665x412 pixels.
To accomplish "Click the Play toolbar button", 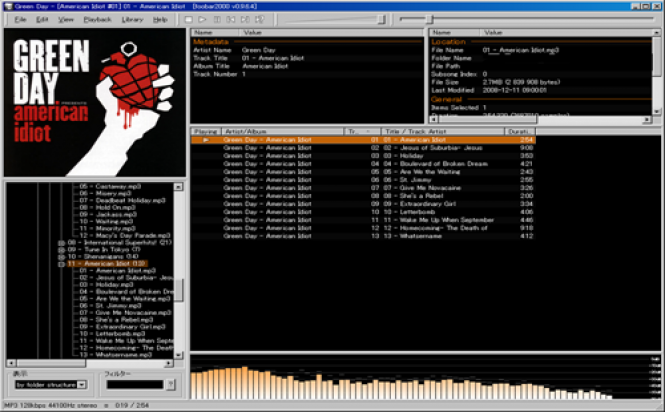I will click(202, 20).
